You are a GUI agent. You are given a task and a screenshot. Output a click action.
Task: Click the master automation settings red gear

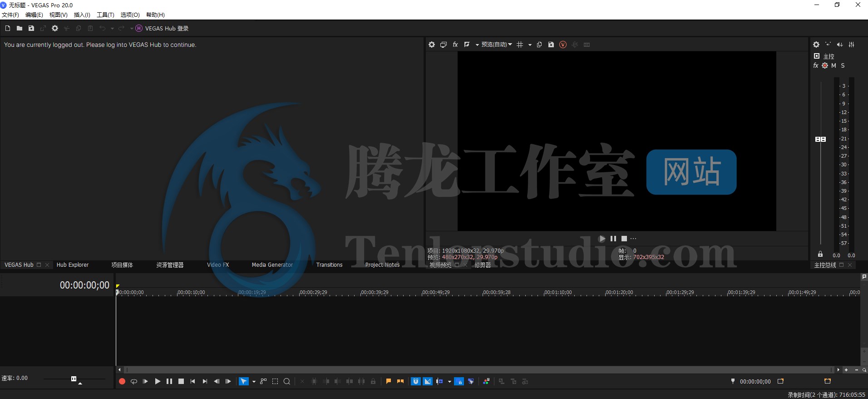coord(825,65)
